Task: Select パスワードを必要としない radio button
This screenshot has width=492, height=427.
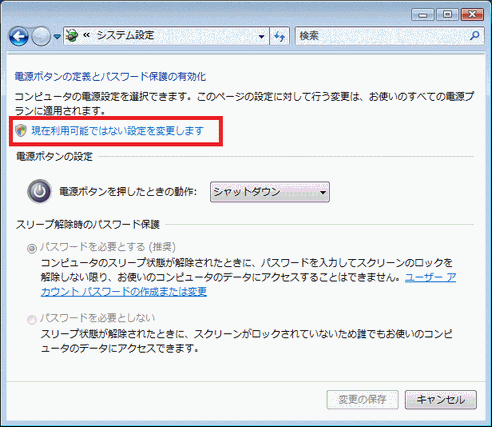Action: pos(32,319)
